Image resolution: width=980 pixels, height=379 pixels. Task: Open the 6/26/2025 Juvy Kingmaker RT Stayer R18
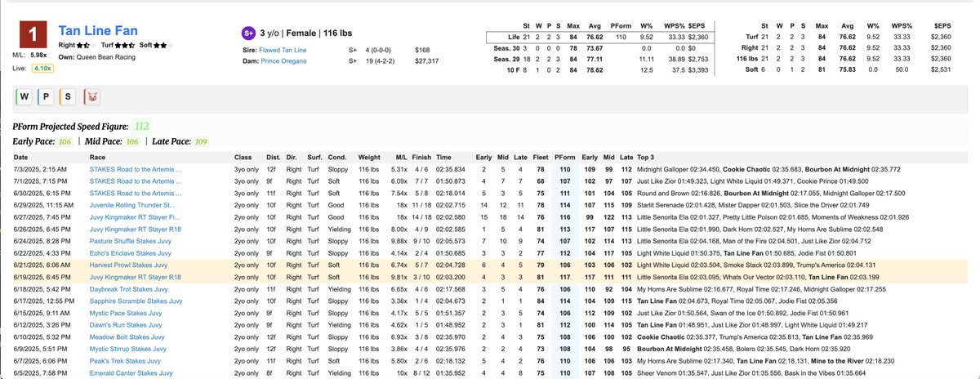coord(135,228)
